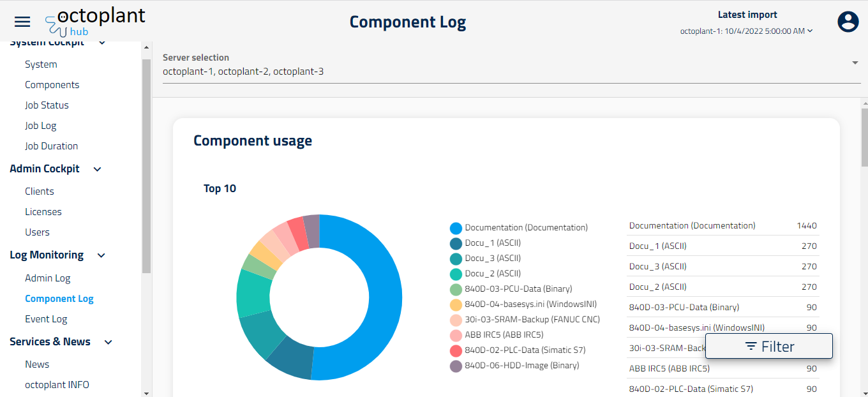Toggle 840D-04-basesys.ini legend color dot
Screen dimensions: 868x397
point(456,304)
